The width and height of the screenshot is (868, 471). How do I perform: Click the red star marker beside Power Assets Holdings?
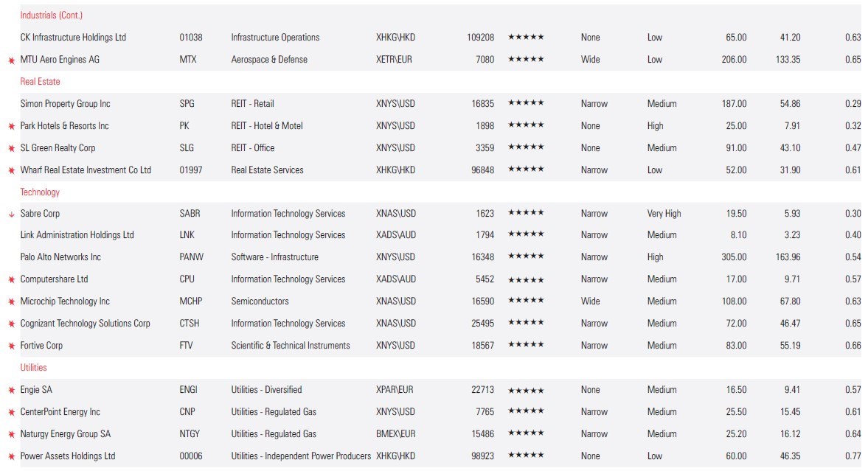coord(11,457)
